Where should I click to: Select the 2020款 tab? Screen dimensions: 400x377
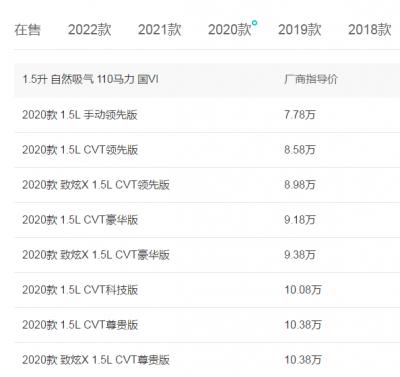click(x=230, y=30)
